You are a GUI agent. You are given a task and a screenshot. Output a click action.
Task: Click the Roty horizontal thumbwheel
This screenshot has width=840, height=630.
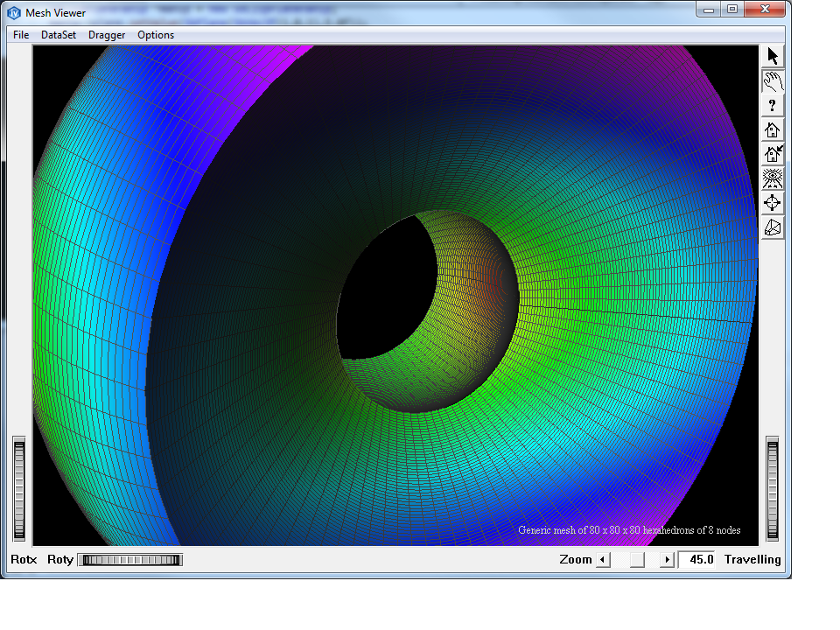point(129,560)
